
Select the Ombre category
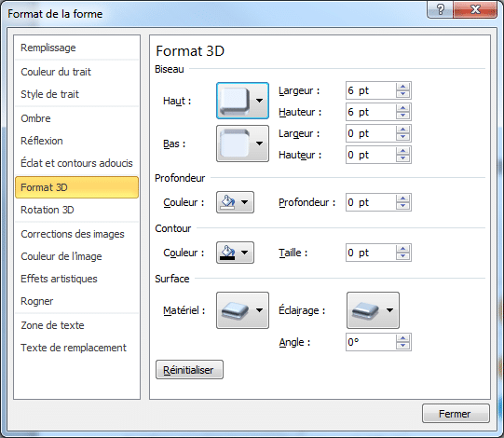coord(76,118)
